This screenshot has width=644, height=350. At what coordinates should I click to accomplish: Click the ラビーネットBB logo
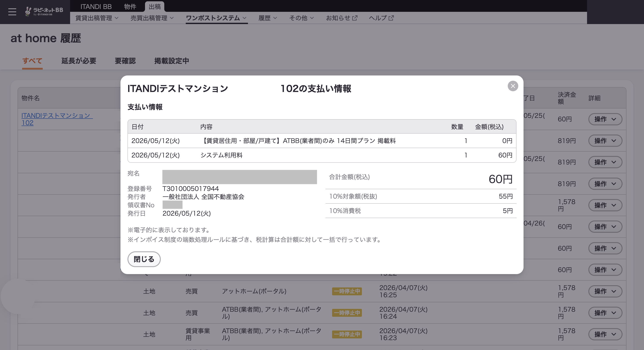click(44, 11)
